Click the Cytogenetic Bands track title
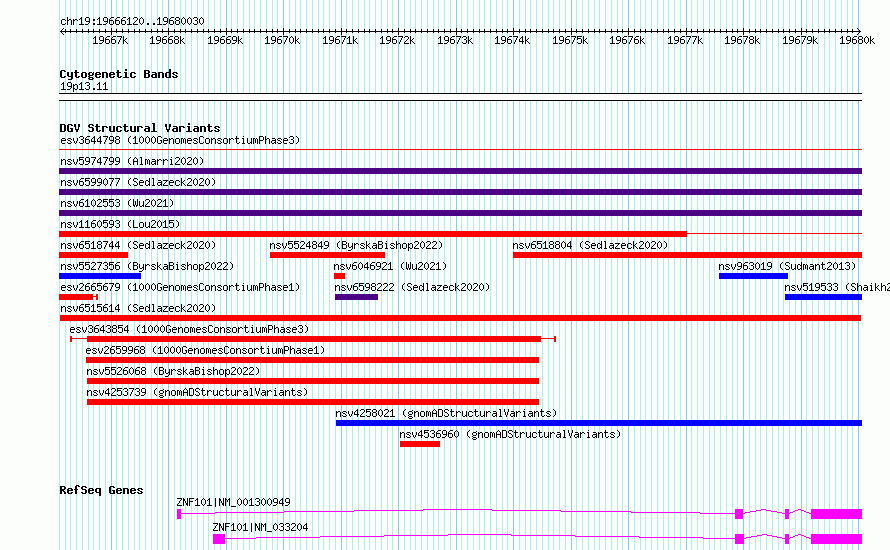 click(119, 74)
